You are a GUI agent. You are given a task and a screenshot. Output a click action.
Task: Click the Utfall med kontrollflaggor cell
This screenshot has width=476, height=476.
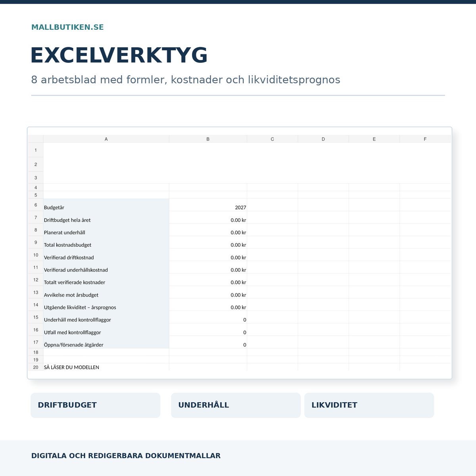click(x=106, y=330)
